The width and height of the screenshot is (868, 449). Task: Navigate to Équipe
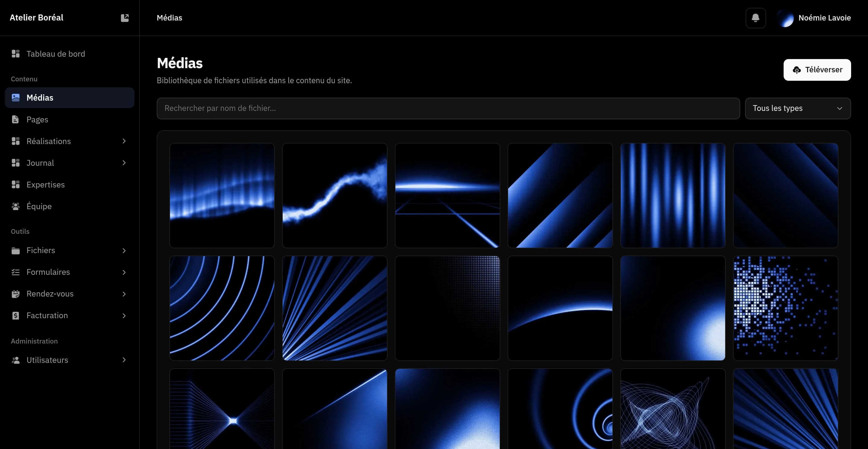pyautogui.click(x=69, y=206)
